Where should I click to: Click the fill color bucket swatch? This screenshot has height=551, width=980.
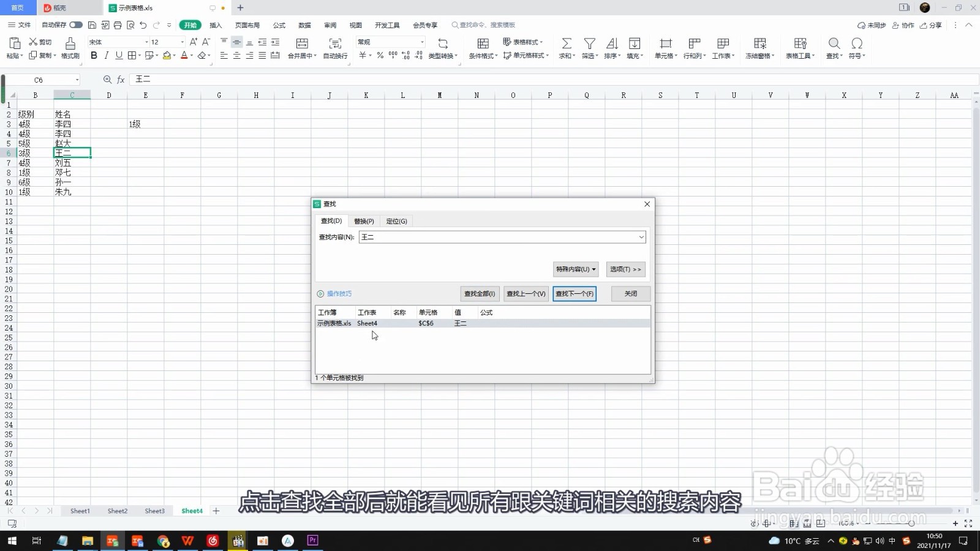coord(167,56)
